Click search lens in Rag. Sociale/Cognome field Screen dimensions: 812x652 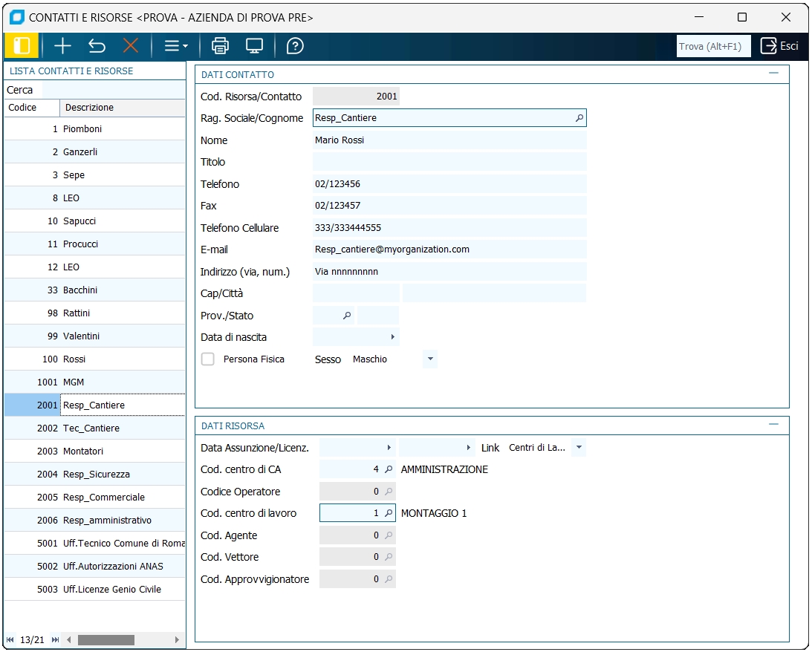pos(579,118)
